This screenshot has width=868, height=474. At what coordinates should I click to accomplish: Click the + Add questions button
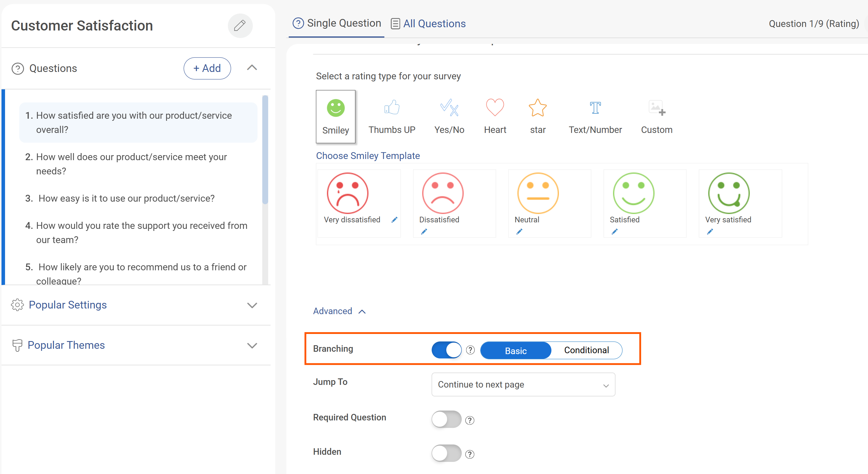[x=207, y=68]
